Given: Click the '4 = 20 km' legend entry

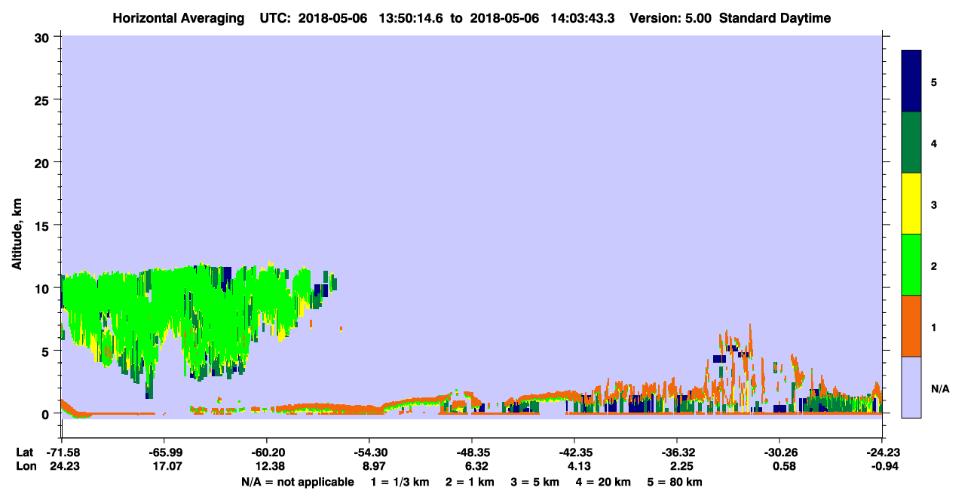Looking at the screenshot, I should 605,482.
